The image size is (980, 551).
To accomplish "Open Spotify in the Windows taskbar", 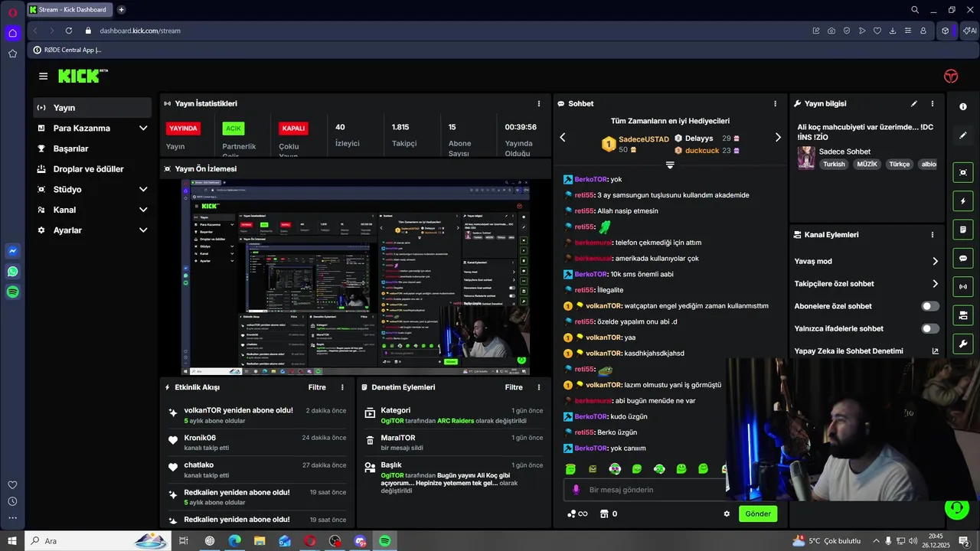I will 385,541.
